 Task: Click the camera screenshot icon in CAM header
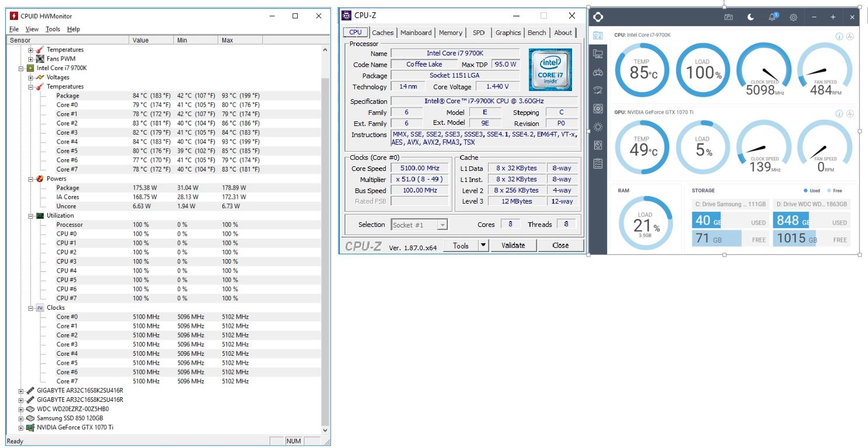(728, 17)
